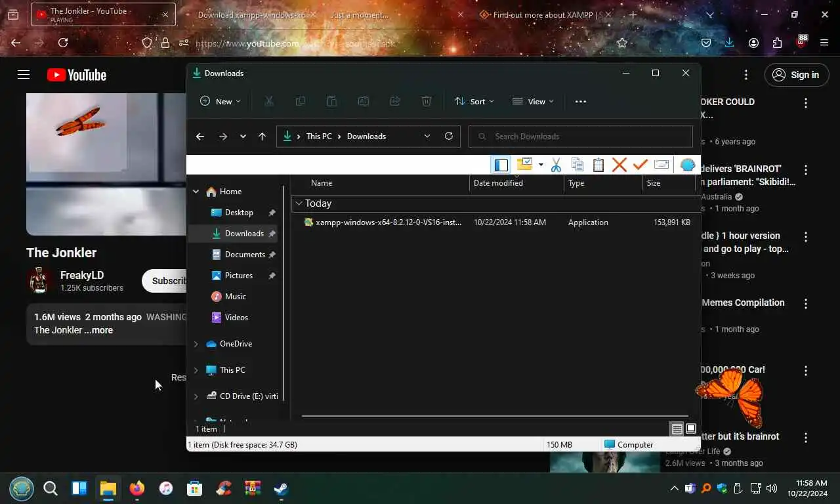The image size is (840, 504).
Task: Open the Sort dropdown menu
Action: [474, 101]
